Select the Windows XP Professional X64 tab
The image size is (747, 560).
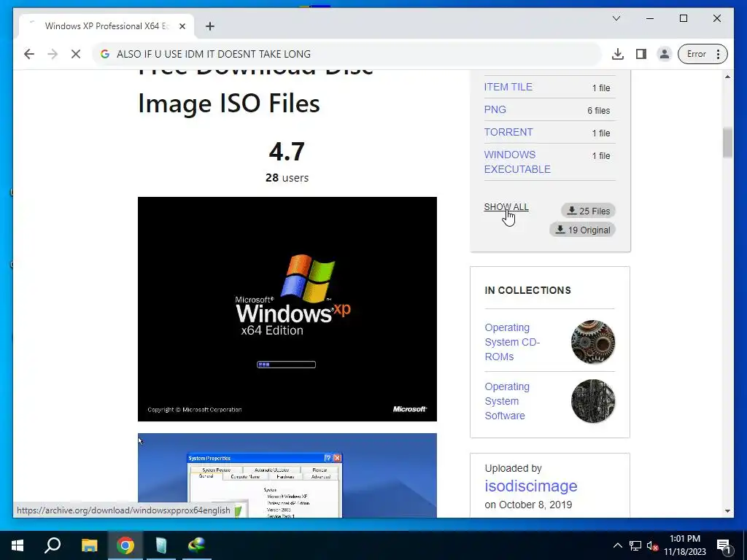pyautogui.click(x=107, y=26)
